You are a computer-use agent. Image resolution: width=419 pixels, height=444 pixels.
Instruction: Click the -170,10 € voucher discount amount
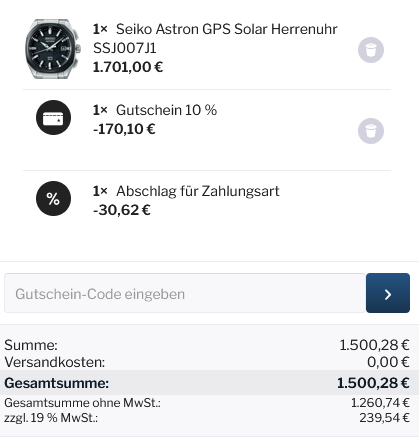click(124, 129)
